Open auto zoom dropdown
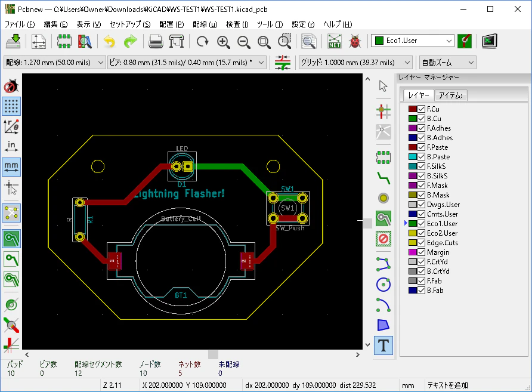The image size is (532, 392). coord(447,63)
